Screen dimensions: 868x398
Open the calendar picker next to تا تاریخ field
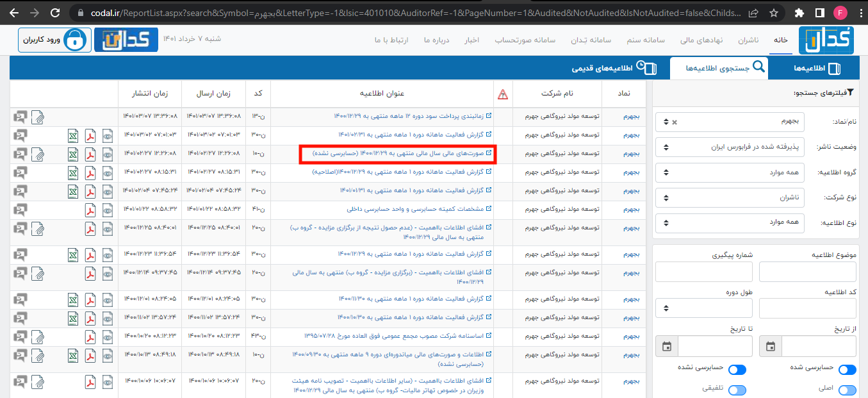(666, 346)
